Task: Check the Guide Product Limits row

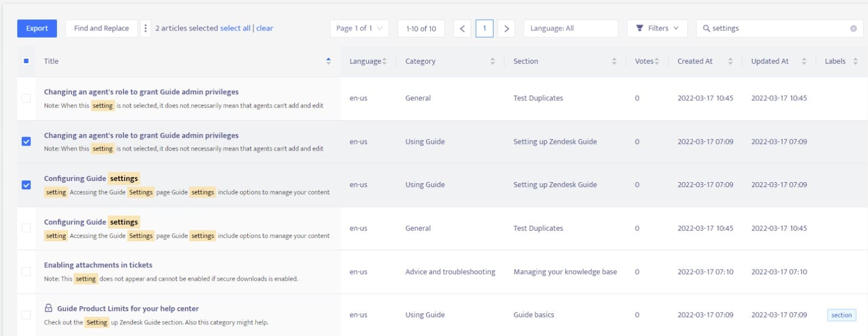Action: pyautogui.click(x=26, y=315)
